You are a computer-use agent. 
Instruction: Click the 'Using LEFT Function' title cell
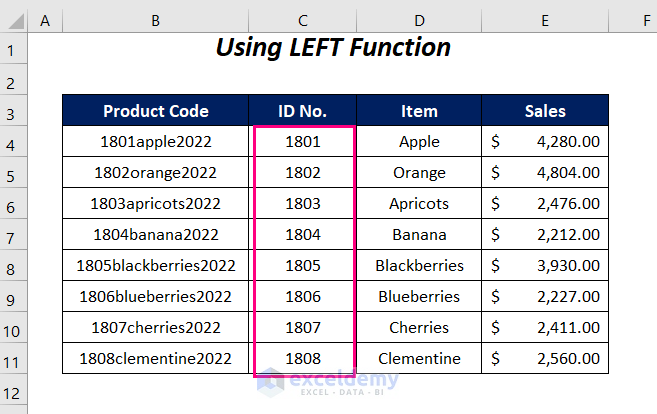pyautogui.click(x=333, y=48)
